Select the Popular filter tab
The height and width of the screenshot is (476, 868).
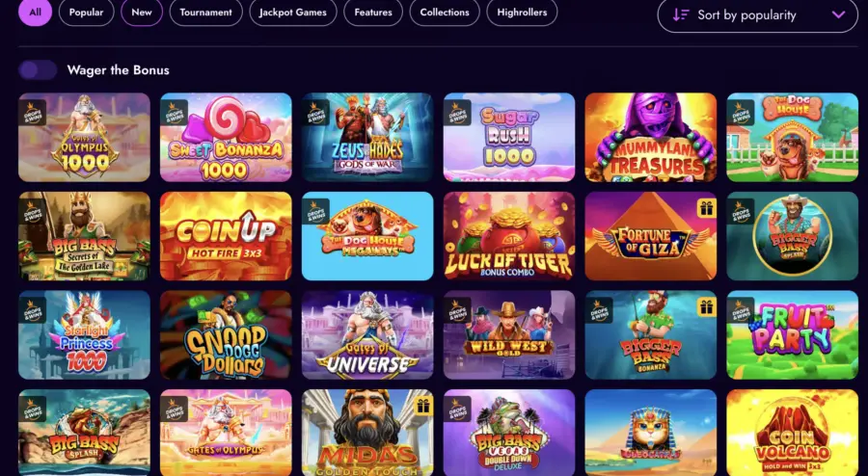click(87, 13)
